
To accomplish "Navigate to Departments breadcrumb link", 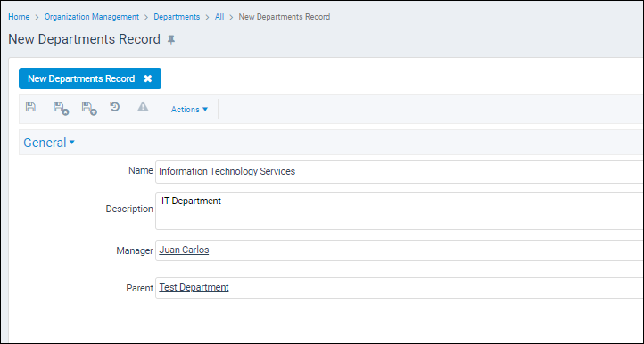I will (177, 17).
